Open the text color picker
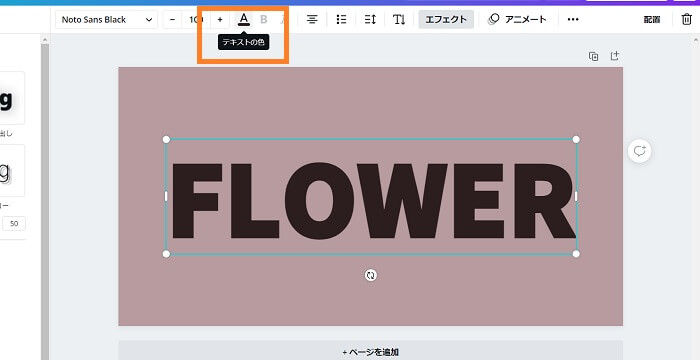The image size is (700, 360). click(243, 19)
